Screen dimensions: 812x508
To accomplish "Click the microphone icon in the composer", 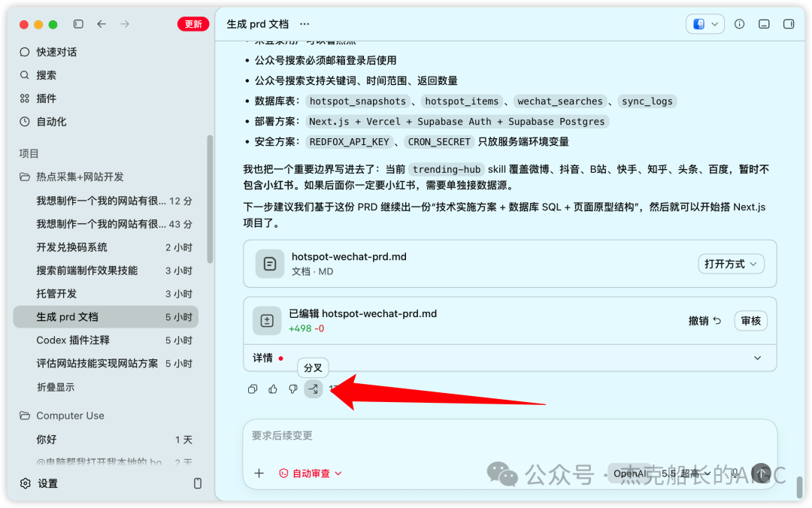I will [735, 473].
